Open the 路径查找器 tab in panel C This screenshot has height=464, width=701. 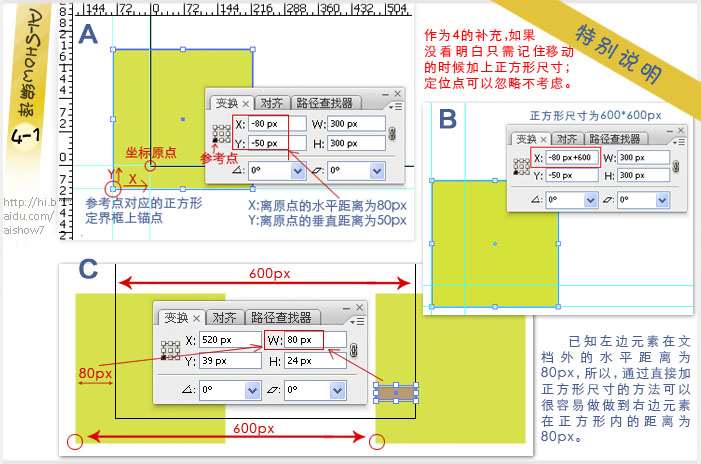coord(281,318)
